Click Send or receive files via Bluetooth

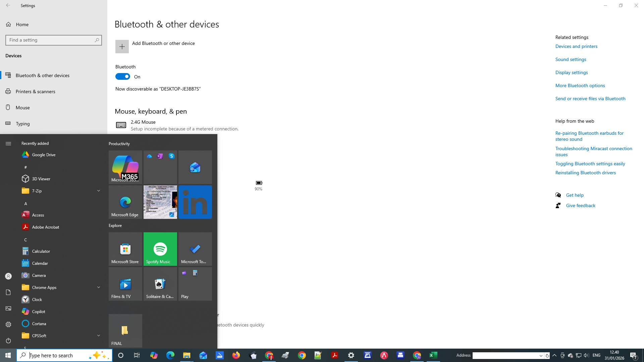coord(590,98)
